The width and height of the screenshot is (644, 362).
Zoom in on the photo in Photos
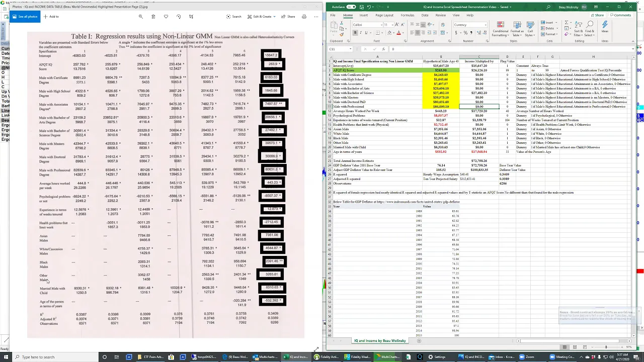(141, 17)
